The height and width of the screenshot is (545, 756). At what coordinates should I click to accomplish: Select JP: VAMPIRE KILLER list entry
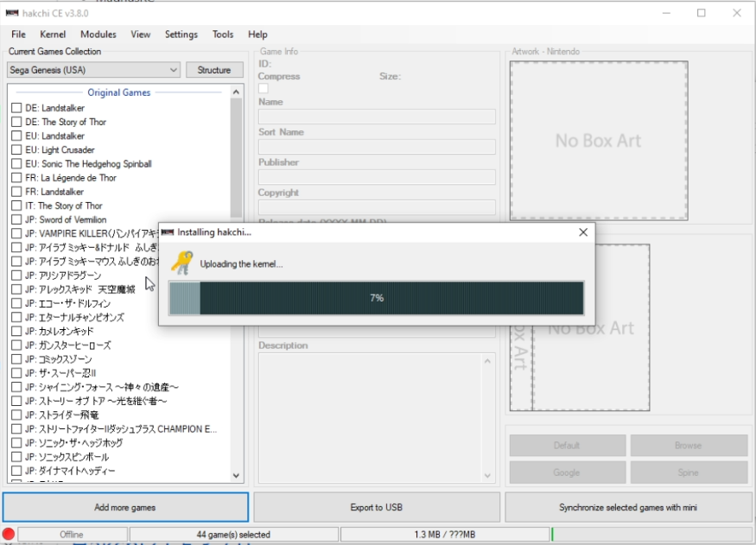[92, 234]
